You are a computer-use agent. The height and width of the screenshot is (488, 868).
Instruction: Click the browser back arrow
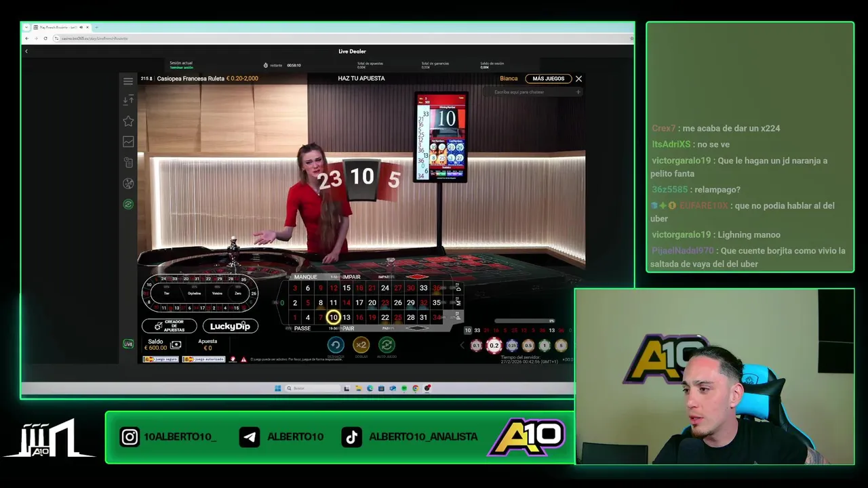pyautogui.click(x=28, y=39)
